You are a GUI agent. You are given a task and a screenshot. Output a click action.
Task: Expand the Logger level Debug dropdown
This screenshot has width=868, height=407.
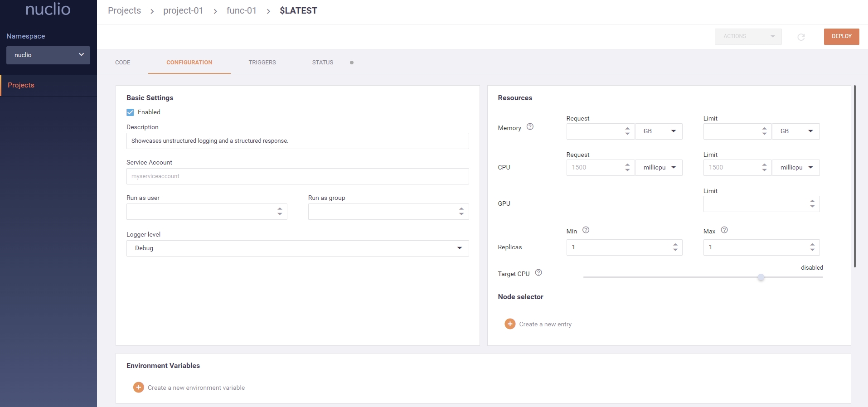pyautogui.click(x=297, y=248)
